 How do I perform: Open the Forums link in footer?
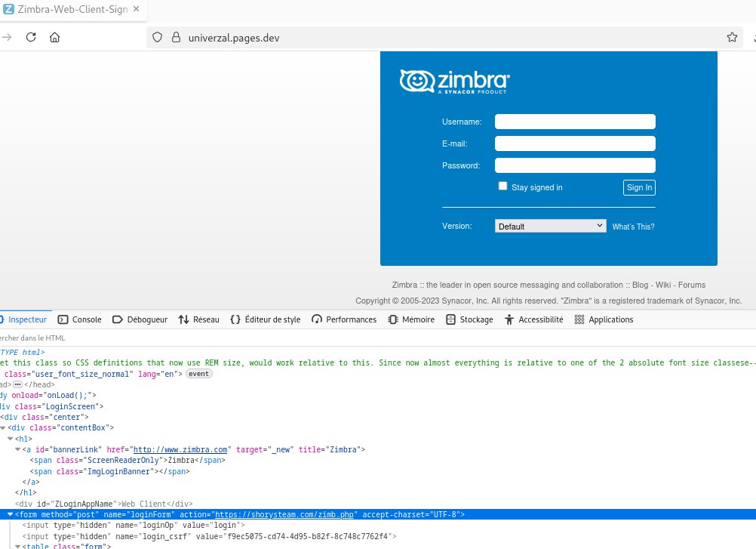tap(691, 285)
